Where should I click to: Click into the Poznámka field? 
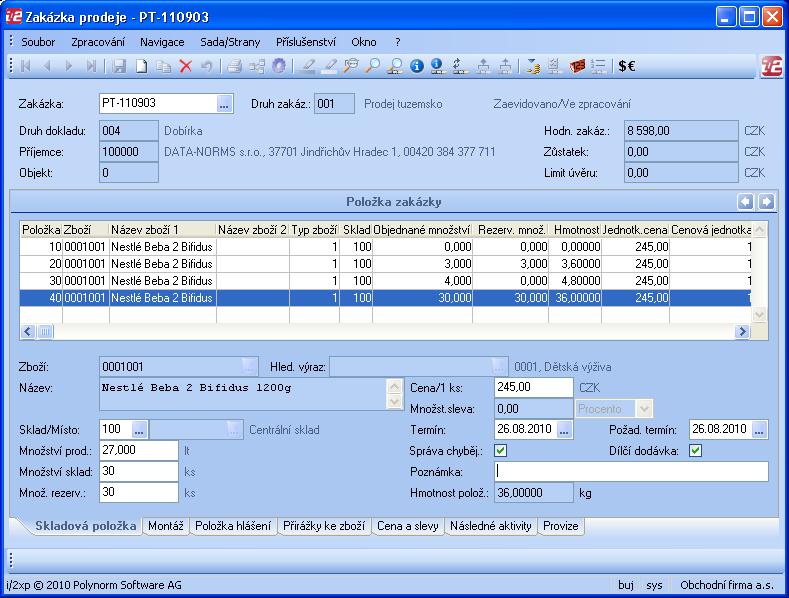(632, 472)
